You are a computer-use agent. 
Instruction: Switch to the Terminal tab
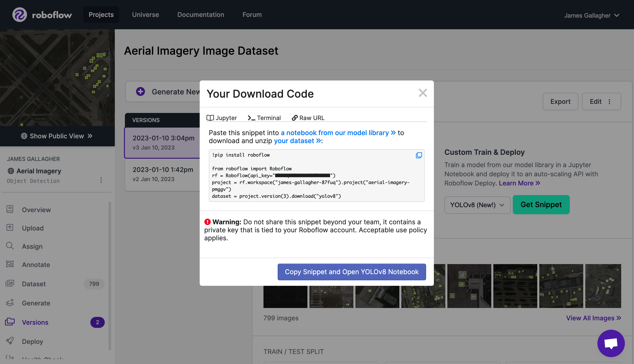coord(264,118)
